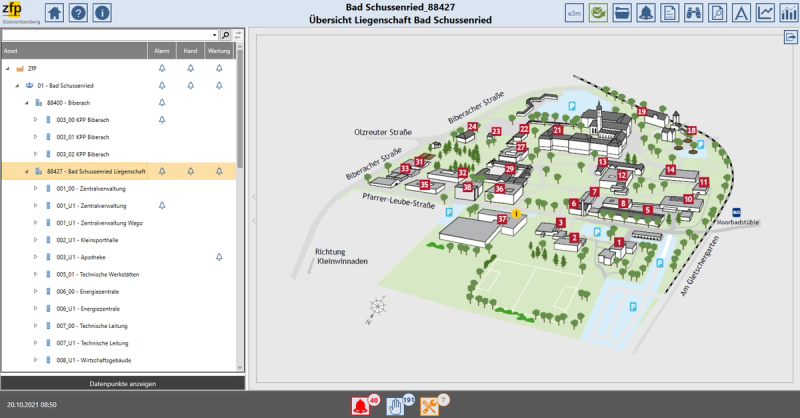This screenshot has height=418, width=800.
Task: Collapse 88427 - Bad Schussenried Liegenschaft node
Action: click(x=27, y=171)
